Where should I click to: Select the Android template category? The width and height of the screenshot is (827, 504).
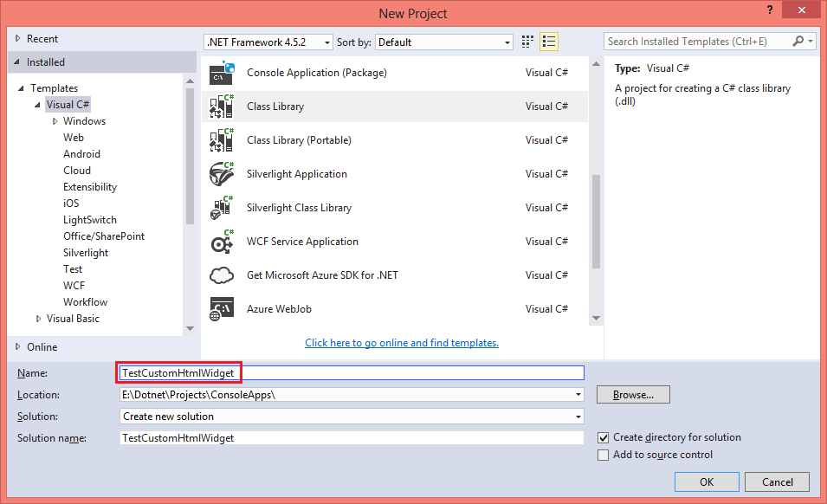(81, 153)
